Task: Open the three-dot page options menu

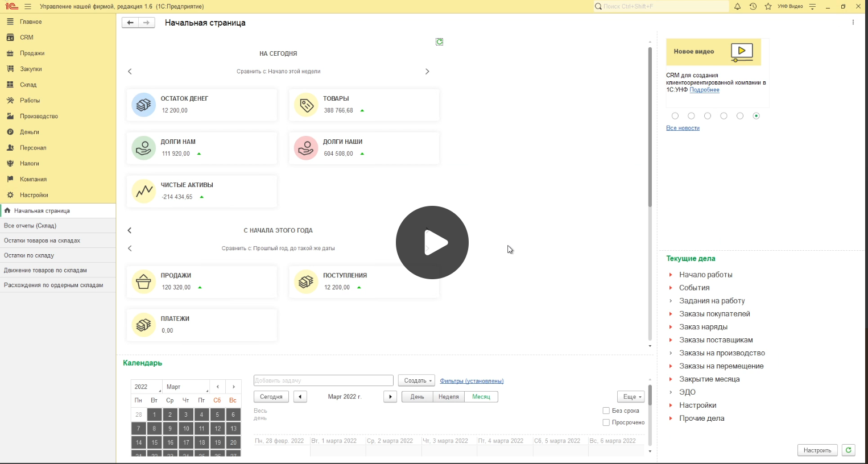Action: tap(853, 22)
